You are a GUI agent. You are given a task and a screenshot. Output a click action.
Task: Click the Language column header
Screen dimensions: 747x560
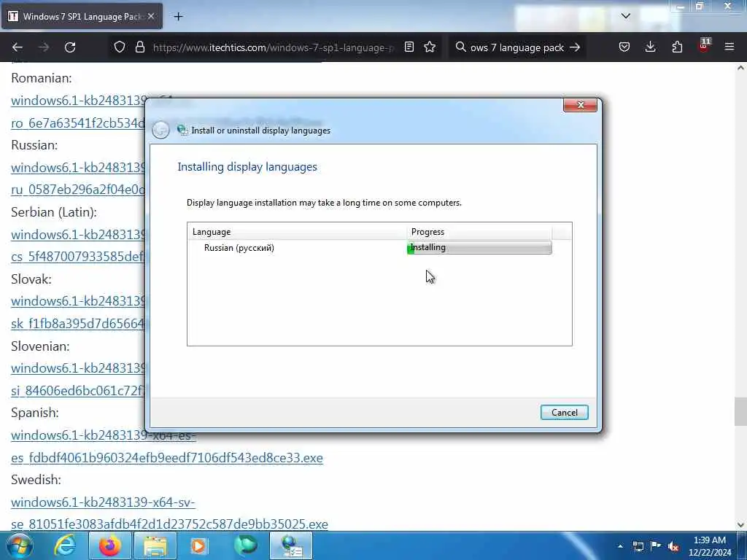(298, 232)
